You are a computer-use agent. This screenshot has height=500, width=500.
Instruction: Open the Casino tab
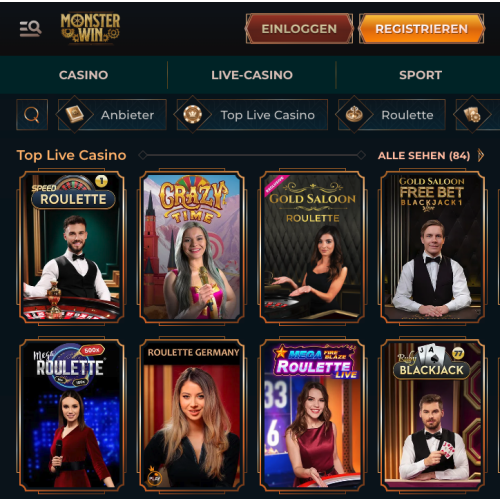[x=84, y=75]
